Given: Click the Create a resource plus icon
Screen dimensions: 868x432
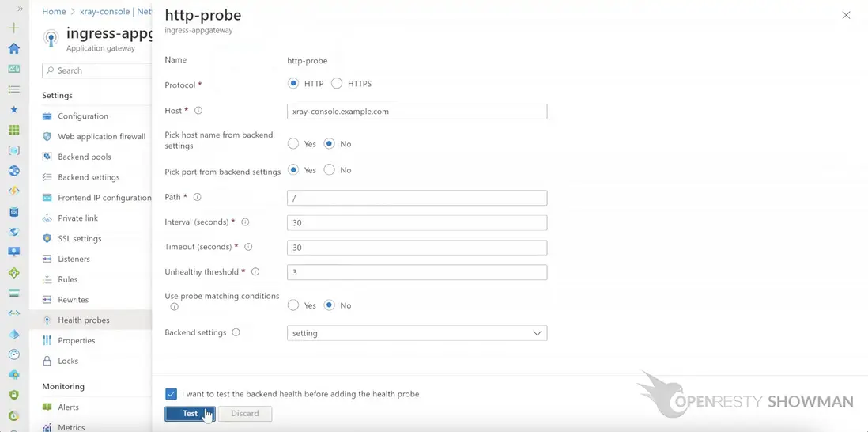Looking at the screenshot, I should pyautogui.click(x=13, y=28).
